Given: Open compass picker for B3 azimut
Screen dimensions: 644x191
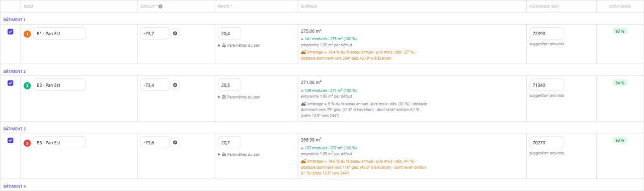Looking at the screenshot, I should [175, 143].
